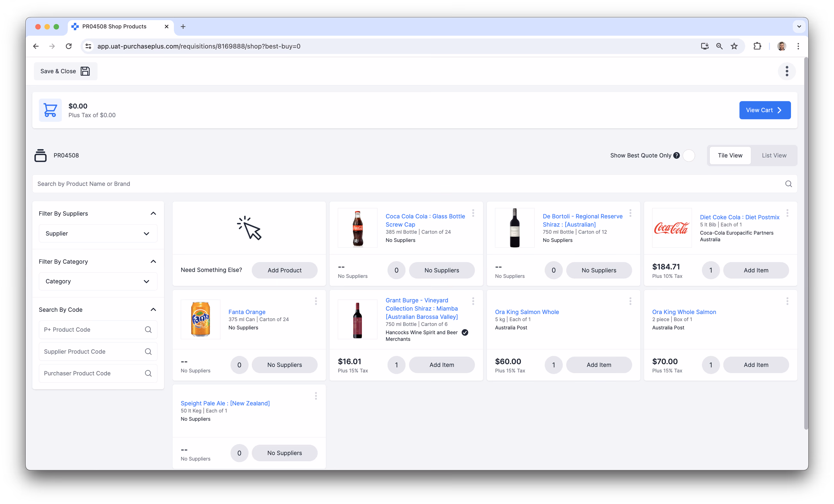Image resolution: width=834 pixels, height=504 pixels.
Task: Open the Ora King Whole Salmon card options menu
Action: [787, 301]
